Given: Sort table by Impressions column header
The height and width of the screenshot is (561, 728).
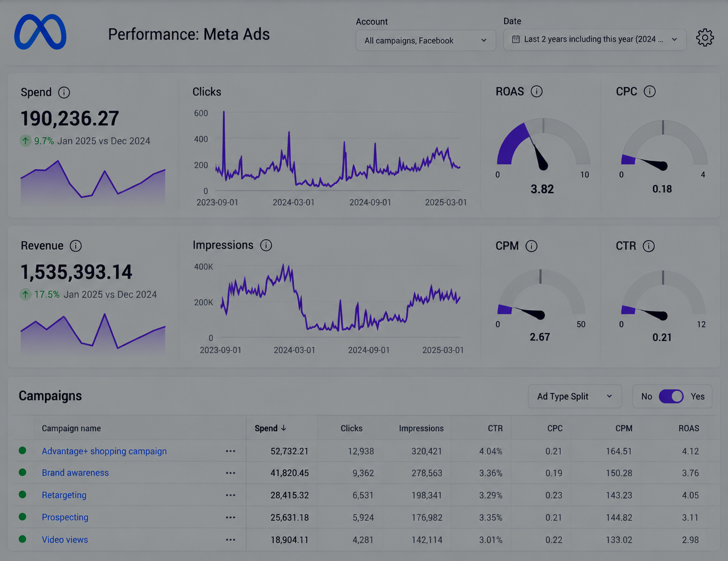Looking at the screenshot, I should [421, 429].
